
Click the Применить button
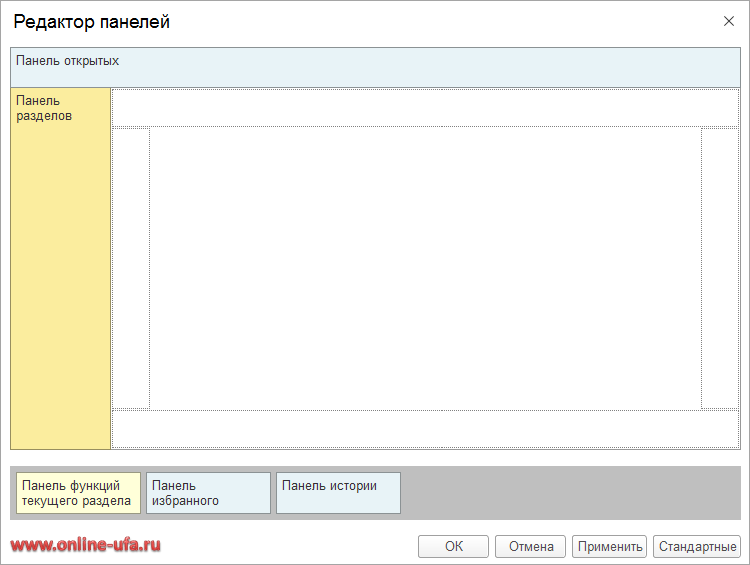[609, 547]
